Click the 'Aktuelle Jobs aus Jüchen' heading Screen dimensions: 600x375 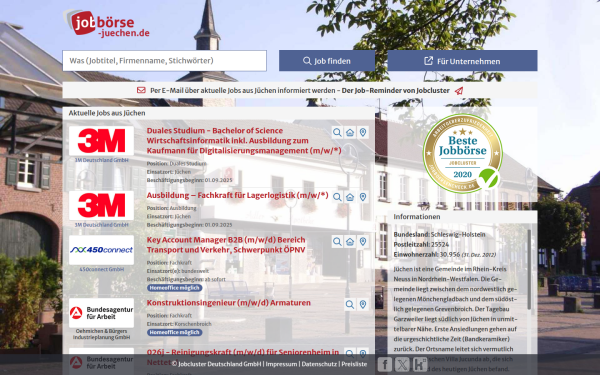tap(107, 113)
